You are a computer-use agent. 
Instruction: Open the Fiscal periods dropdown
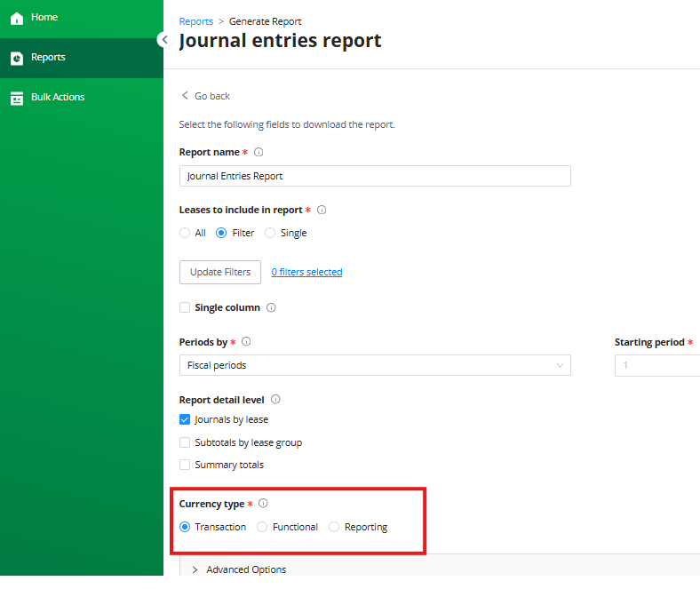pyautogui.click(x=375, y=365)
